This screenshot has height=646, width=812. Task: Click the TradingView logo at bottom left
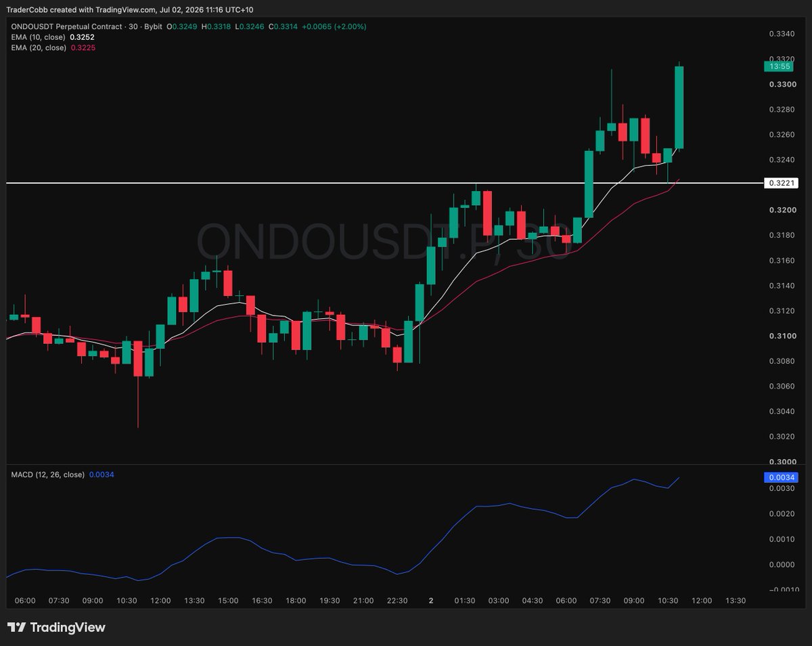pos(57,628)
